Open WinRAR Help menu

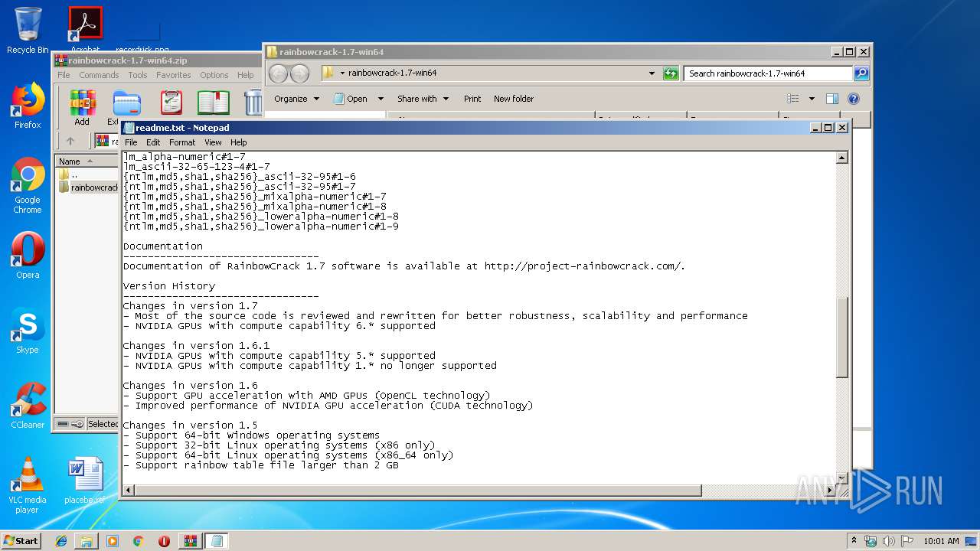click(x=245, y=75)
